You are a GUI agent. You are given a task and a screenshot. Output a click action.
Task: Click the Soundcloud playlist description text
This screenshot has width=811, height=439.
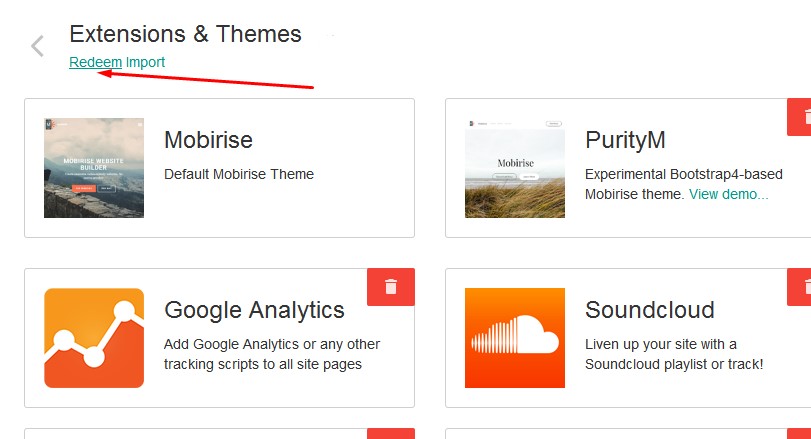(674, 354)
